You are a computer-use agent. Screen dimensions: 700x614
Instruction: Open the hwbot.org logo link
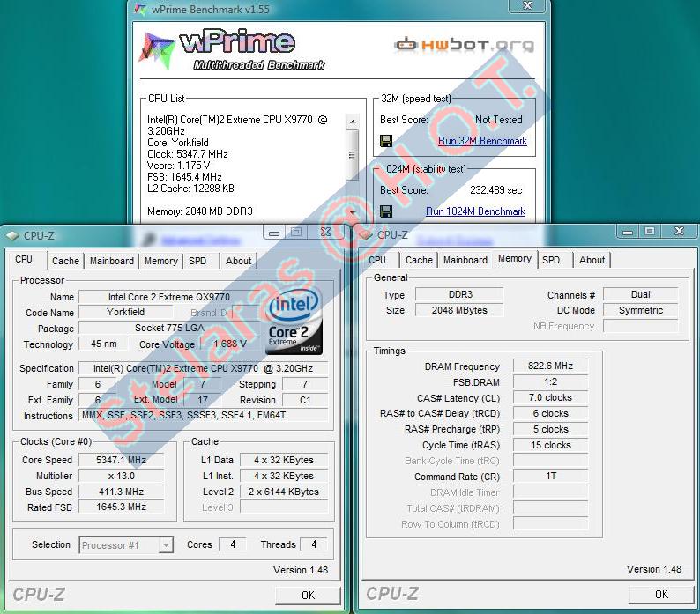[x=464, y=45]
